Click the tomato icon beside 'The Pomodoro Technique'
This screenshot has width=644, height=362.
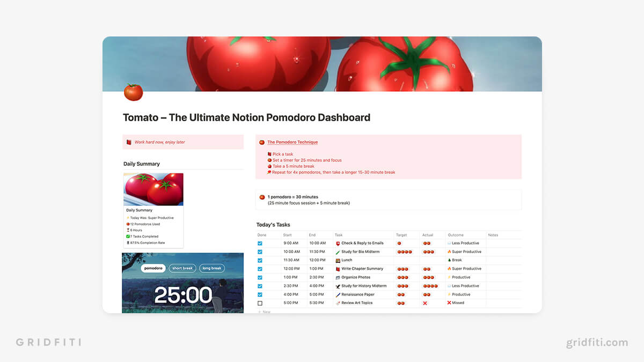(262, 142)
